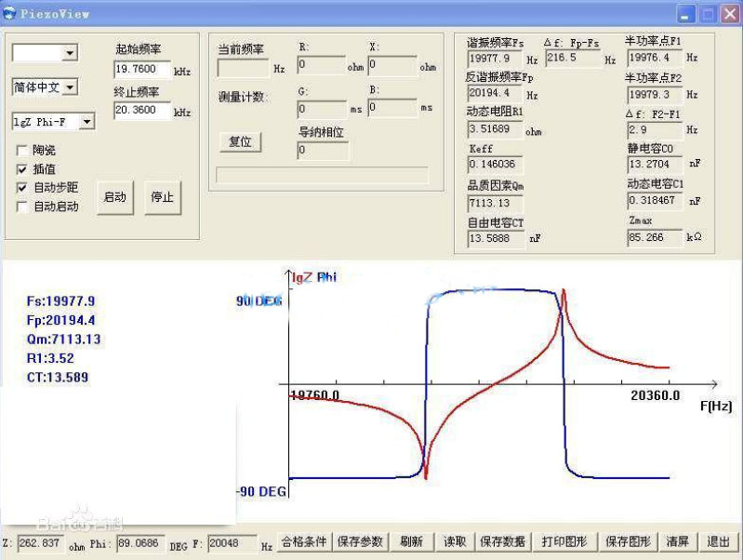Toggle the 自动步距 checkbox

point(22,188)
